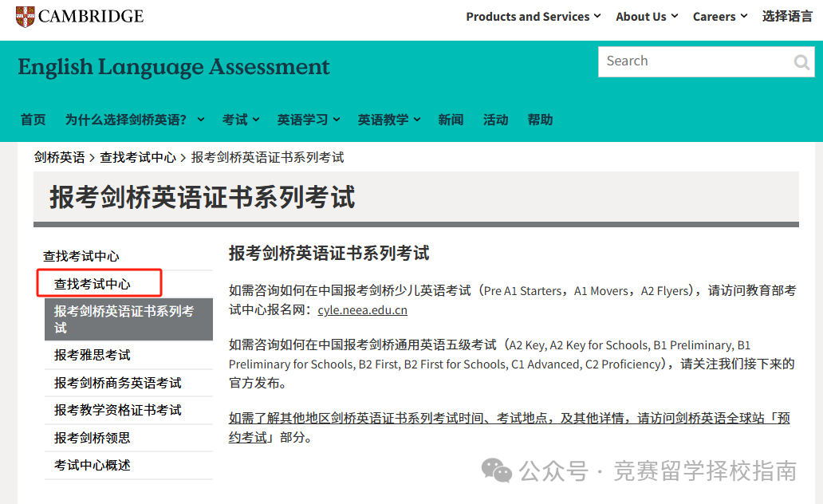Click the Cambridge shield logo
The width and height of the screenshot is (823, 504).
coord(26,17)
